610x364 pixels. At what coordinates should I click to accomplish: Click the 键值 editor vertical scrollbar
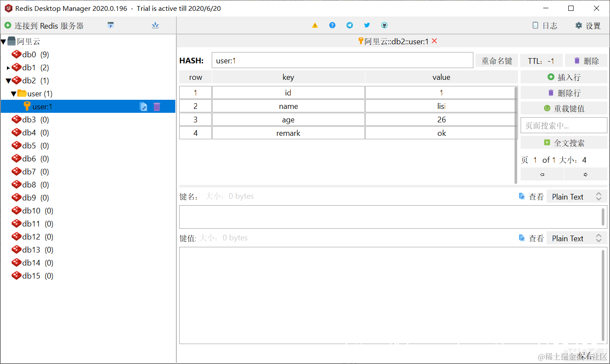(603, 295)
